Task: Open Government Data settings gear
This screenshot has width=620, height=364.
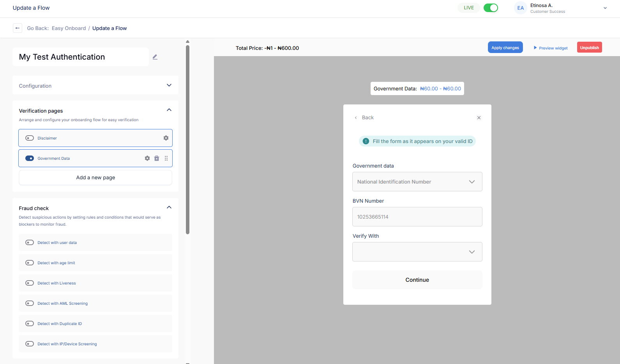Action: click(x=147, y=158)
